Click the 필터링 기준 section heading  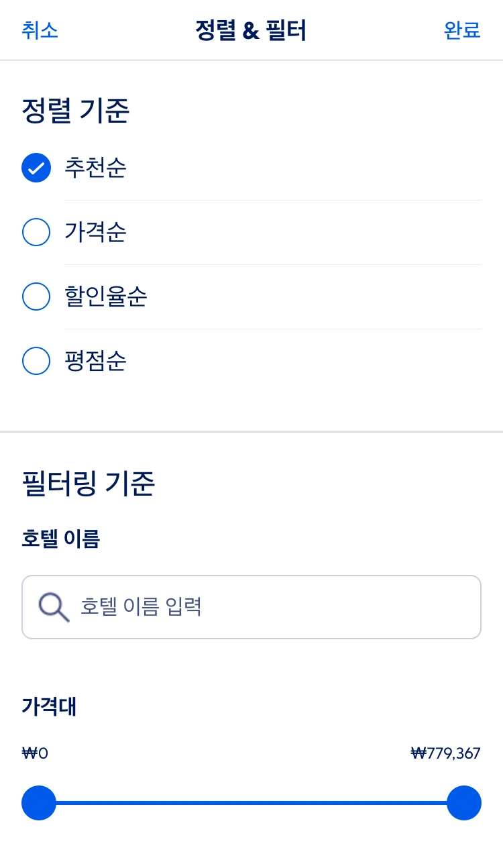coord(88,483)
